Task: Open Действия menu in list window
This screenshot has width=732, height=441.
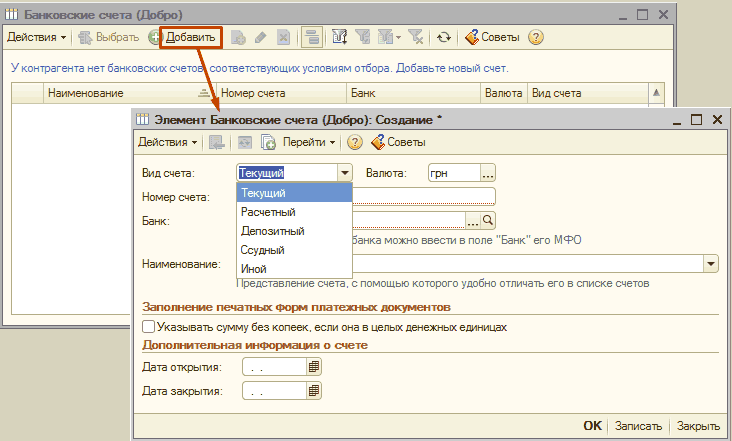Action: point(37,37)
